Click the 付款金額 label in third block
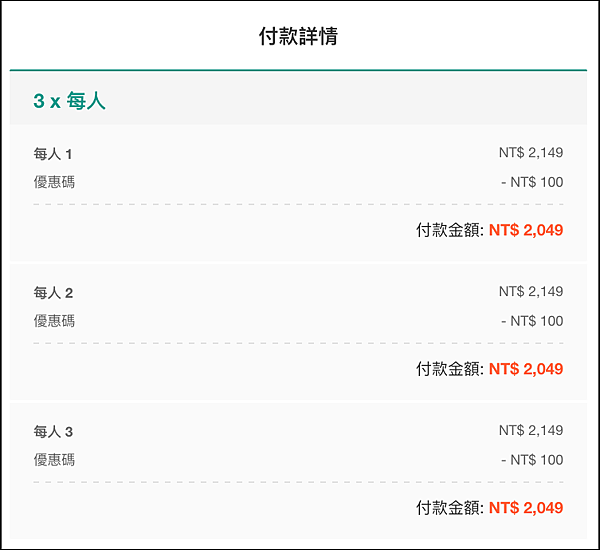The height and width of the screenshot is (550, 600). click(450, 508)
